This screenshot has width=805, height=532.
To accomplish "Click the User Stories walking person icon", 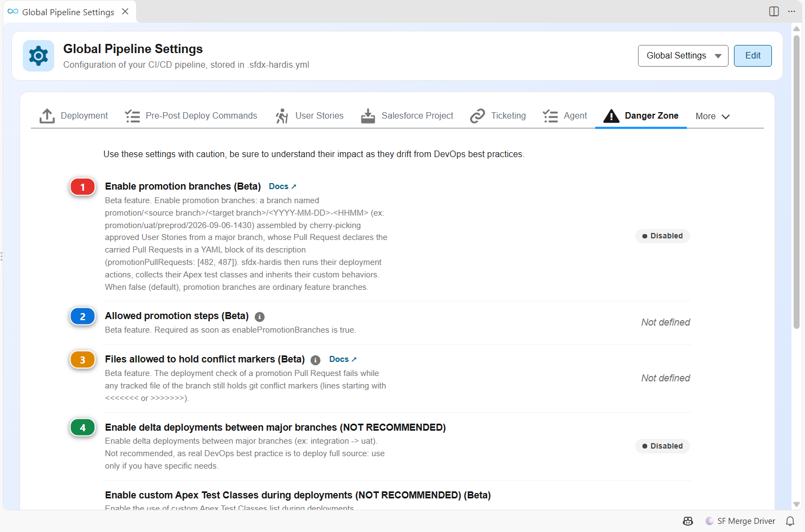I will (282, 116).
